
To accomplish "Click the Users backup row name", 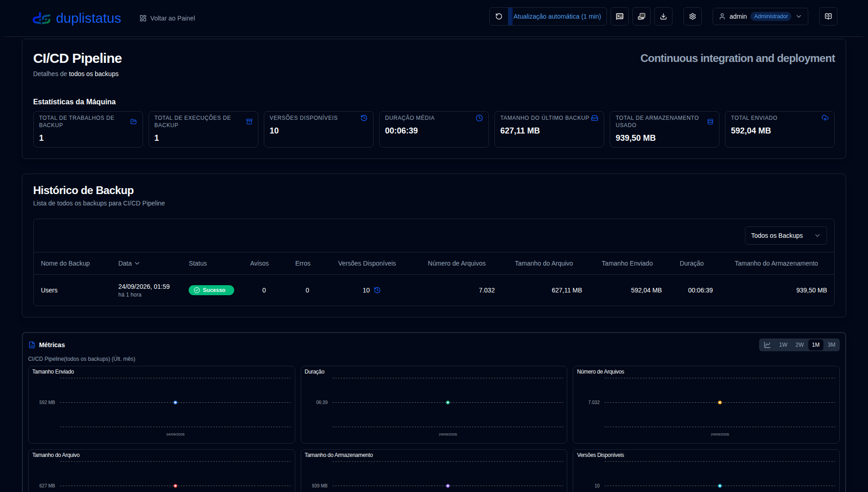I will point(49,290).
